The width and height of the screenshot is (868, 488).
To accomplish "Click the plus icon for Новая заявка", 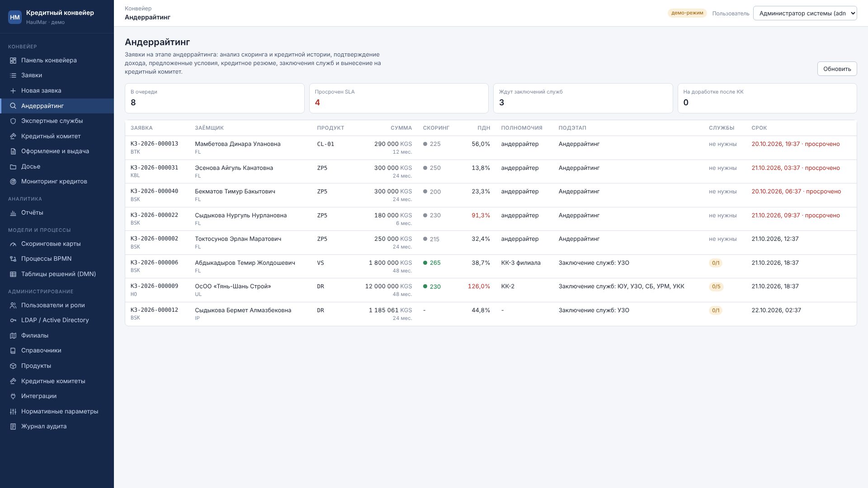I will click(x=13, y=91).
